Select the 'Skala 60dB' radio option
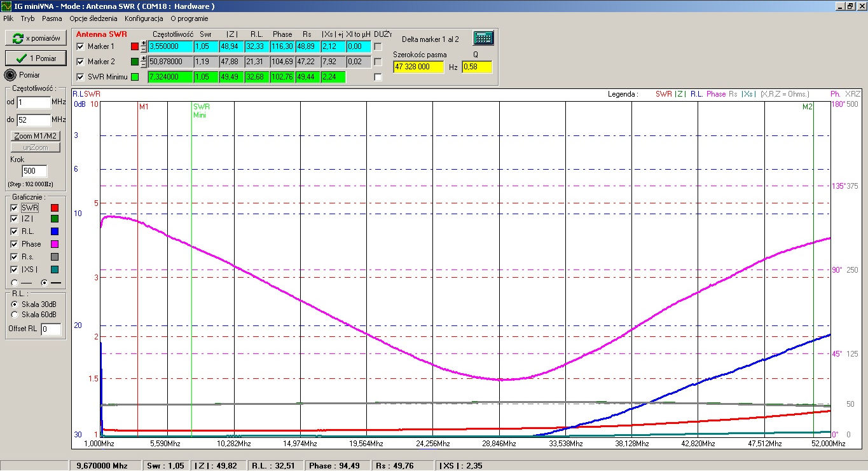 pyautogui.click(x=15, y=315)
